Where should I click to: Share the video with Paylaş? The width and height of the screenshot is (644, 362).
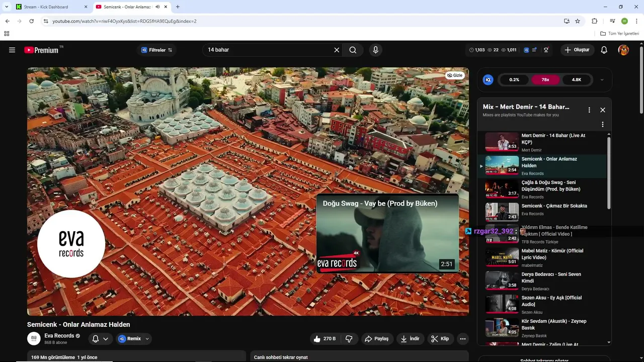coord(376,339)
